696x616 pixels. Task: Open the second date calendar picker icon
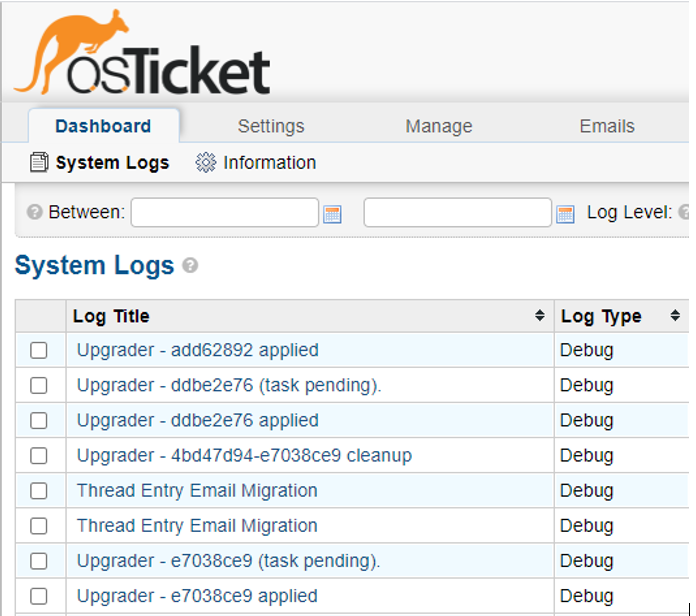[x=565, y=214]
